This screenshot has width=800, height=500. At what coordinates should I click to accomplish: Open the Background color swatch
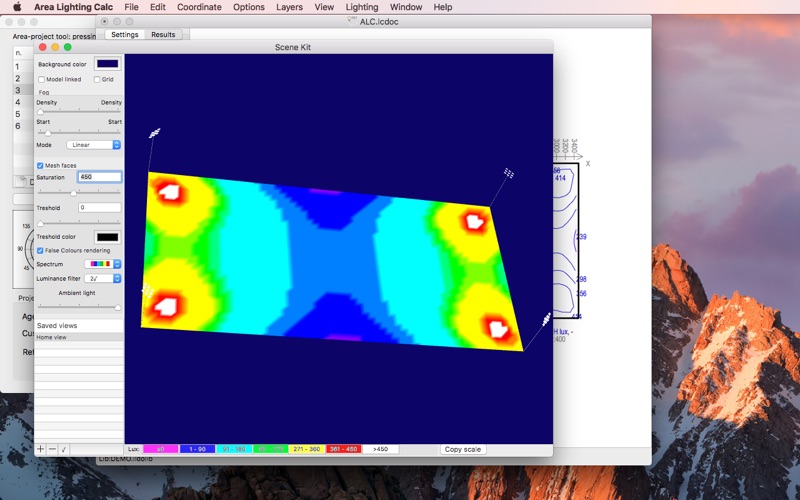[x=108, y=64]
